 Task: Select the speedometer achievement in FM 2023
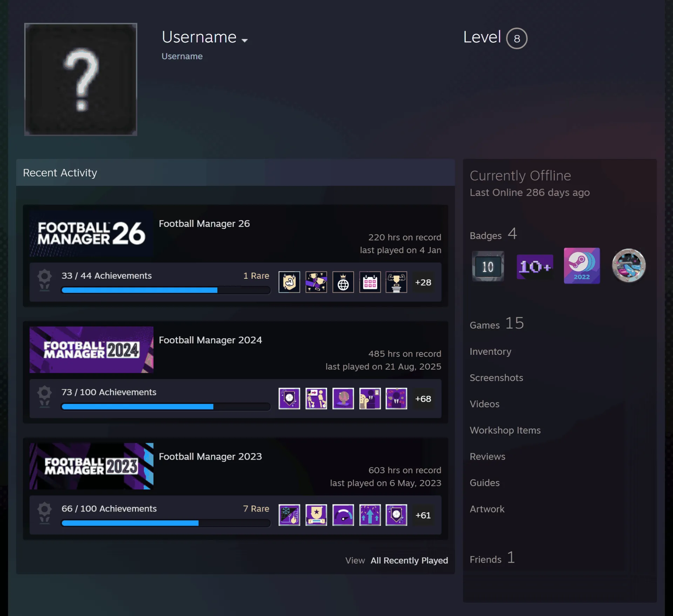pyautogui.click(x=343, y=515)
